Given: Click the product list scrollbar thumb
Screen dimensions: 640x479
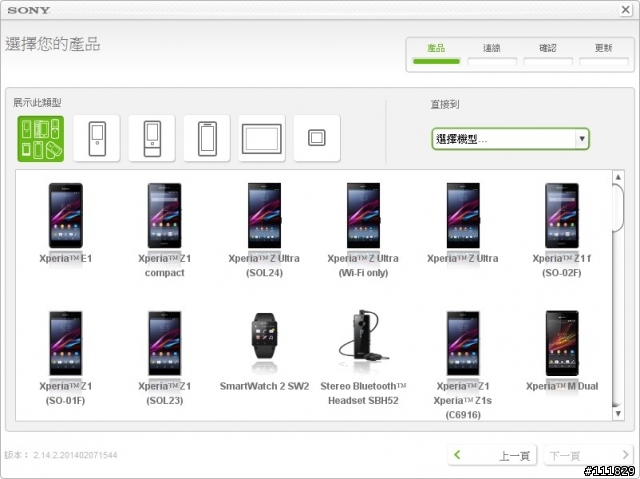Looking at the screenshot, I should (618, 208).
